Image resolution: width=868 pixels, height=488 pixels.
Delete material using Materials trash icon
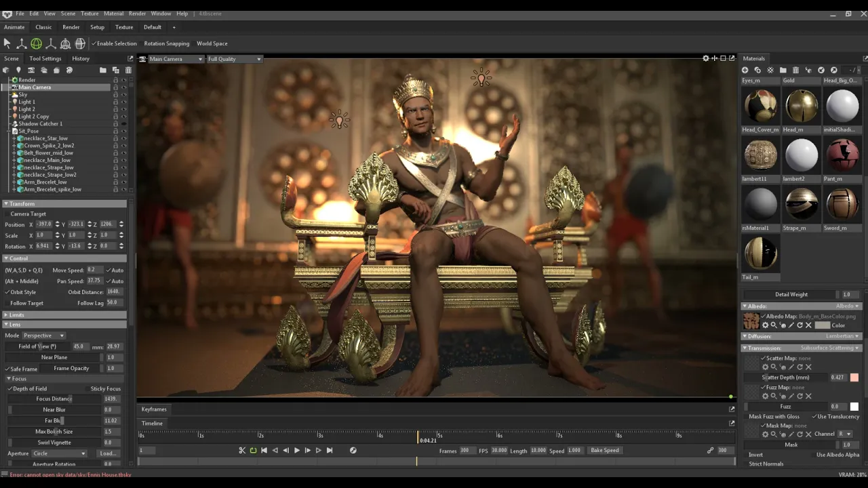795,70
